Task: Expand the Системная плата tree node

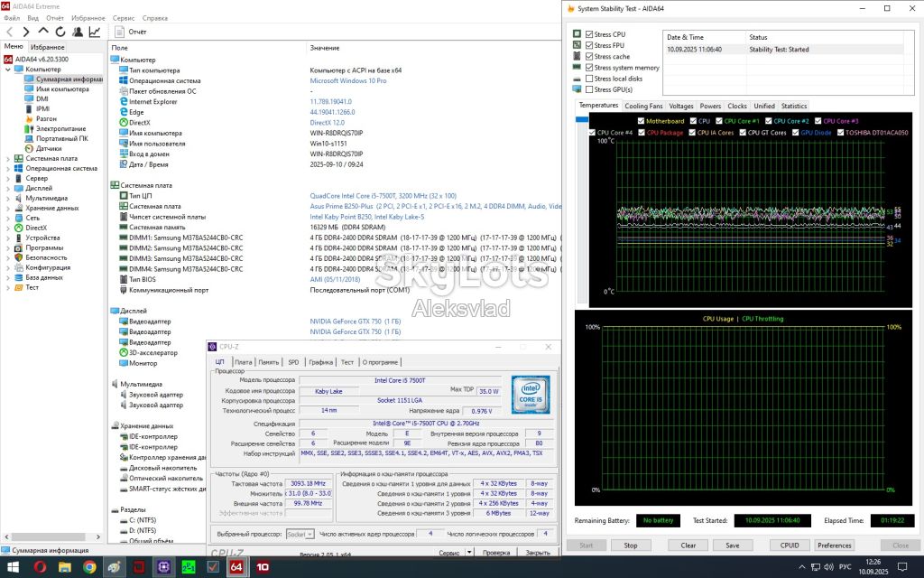Action: tap(7, 159)
